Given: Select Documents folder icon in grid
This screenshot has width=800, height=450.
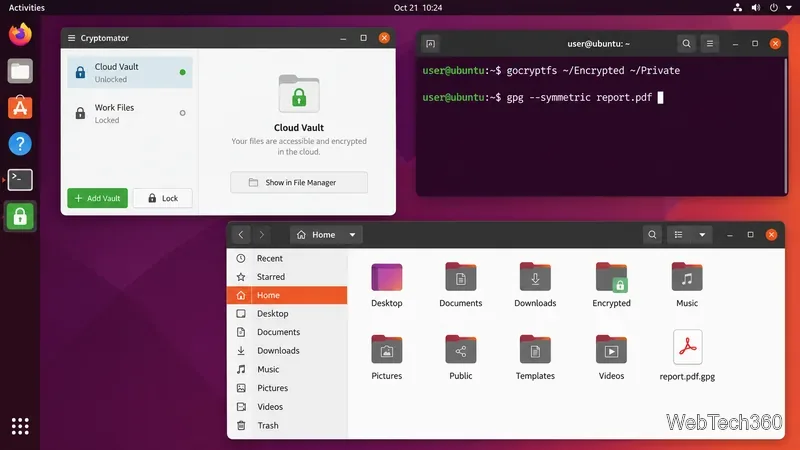Looking at the screenshot, I should tap(461, 277).
